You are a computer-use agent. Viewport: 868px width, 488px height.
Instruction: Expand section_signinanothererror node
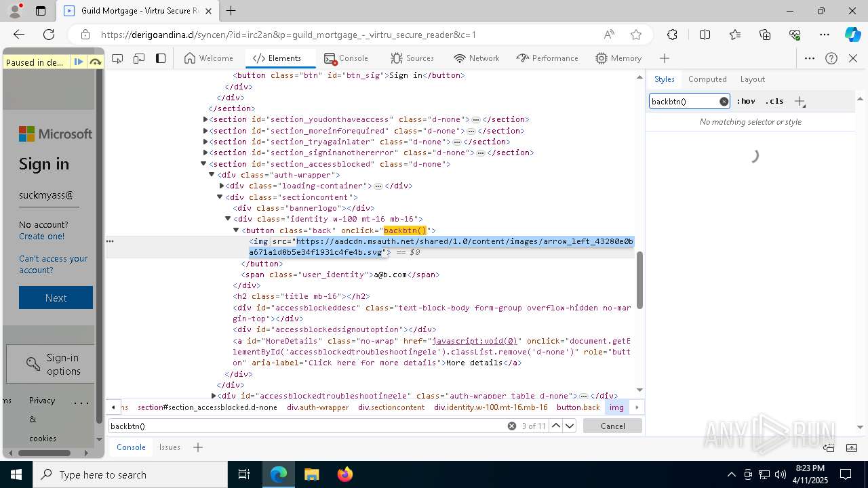point(205,152)
